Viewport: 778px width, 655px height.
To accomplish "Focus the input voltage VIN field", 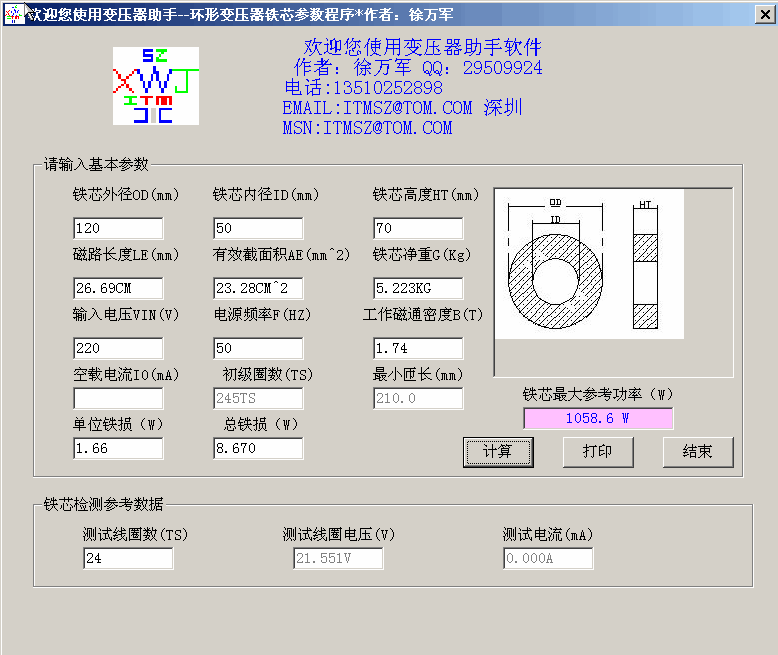I will [x=117, y=348].
